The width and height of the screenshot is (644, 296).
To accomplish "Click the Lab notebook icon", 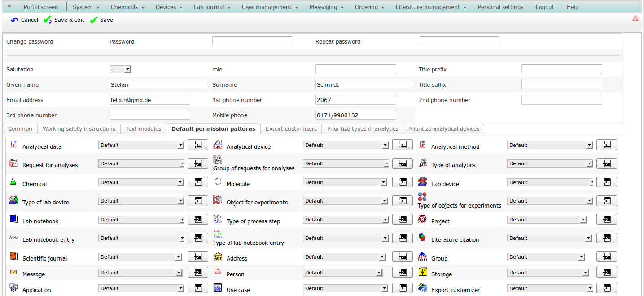I will point(13,219).
